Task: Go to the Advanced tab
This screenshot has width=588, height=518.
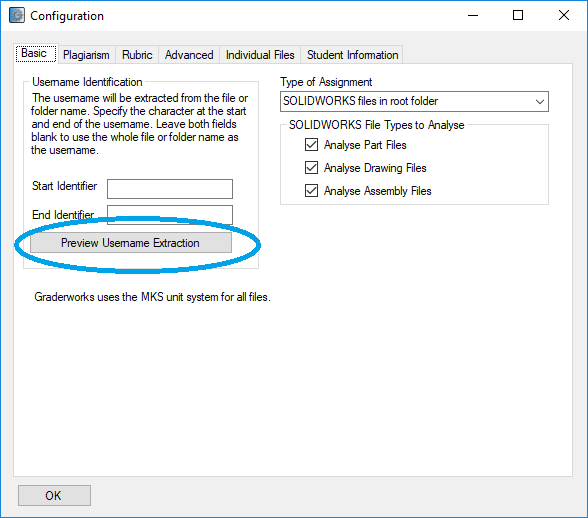Action: 189,55
